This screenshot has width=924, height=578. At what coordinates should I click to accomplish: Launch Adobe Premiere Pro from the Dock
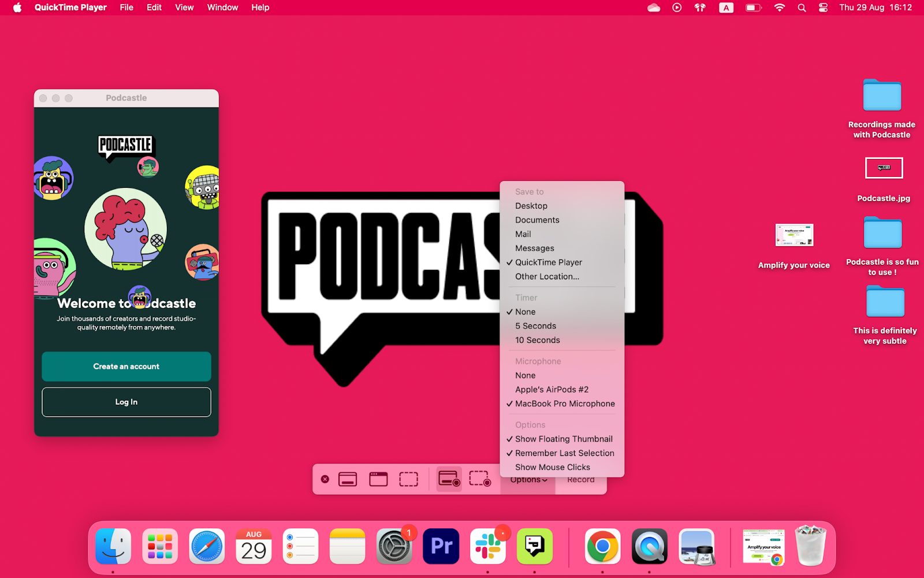coord(441,546)
